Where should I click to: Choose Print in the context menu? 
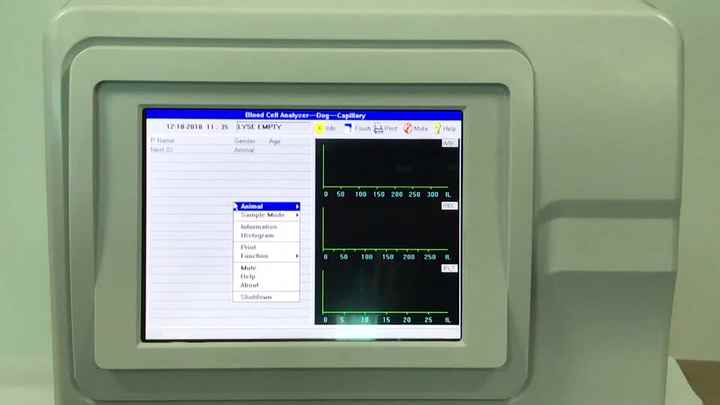(x=266, y=247)
